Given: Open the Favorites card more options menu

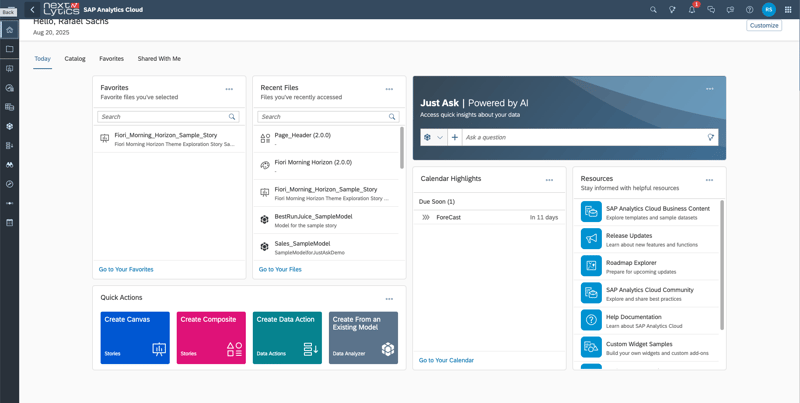Looking at the screenshot, I should coord(229,89).
